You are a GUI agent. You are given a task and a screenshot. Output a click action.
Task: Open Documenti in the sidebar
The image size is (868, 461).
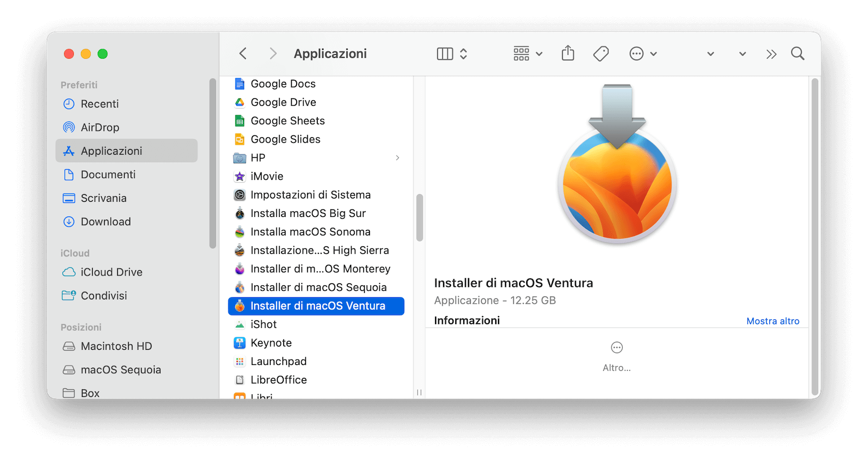[x=126, y=175]
